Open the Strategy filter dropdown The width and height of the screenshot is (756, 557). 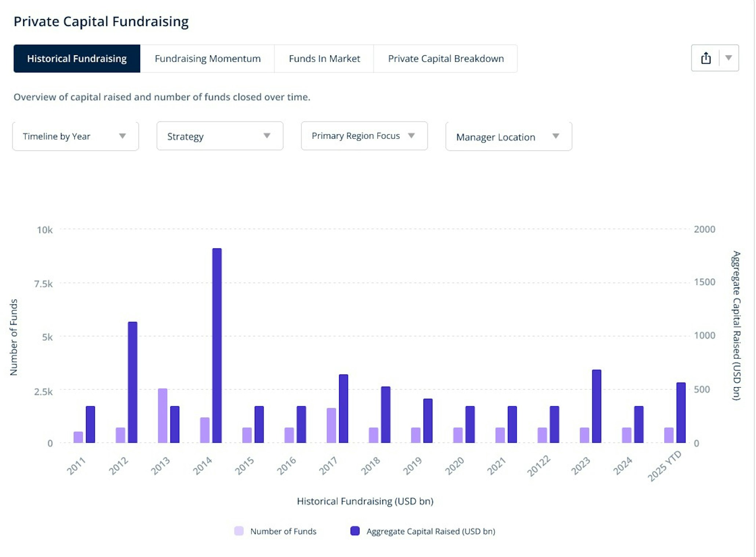click(x=219, y=136)
